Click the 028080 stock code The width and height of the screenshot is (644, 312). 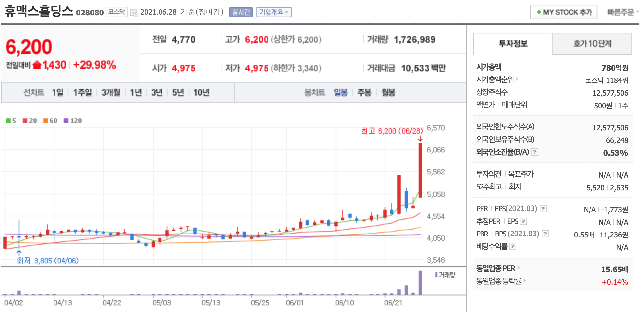[x=90, y=13]
